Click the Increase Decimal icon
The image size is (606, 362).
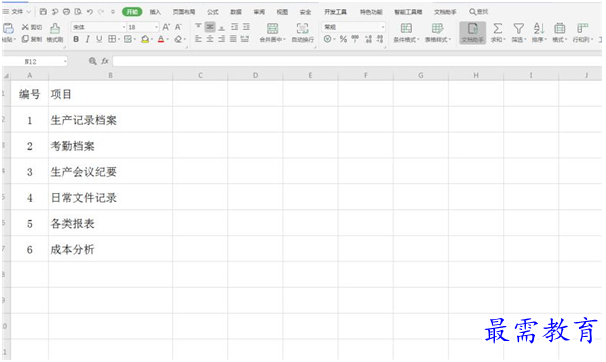coord(368,39)
